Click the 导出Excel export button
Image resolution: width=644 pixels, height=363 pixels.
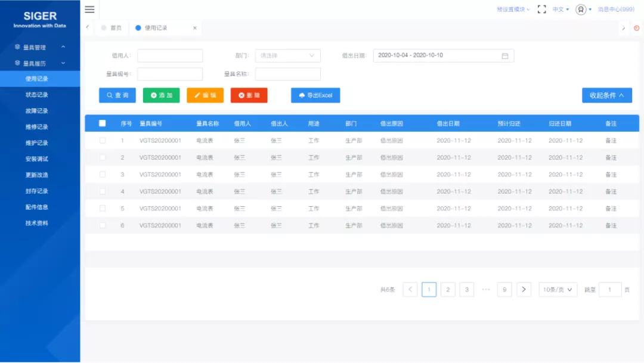(315, 95)
